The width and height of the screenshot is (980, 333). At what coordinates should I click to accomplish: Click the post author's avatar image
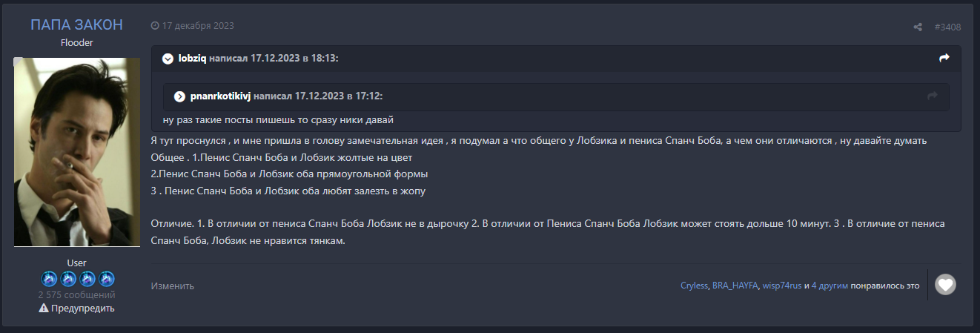(x=77, y=152)
